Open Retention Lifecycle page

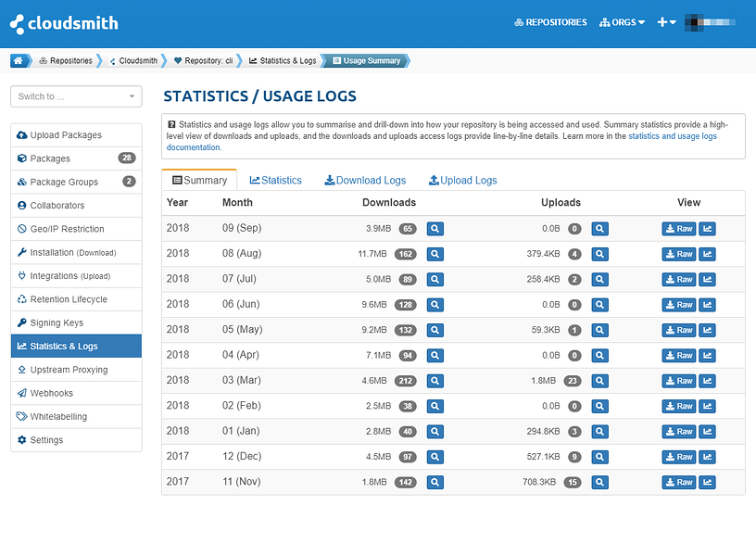pyautogui.click(x=76, y=299)
